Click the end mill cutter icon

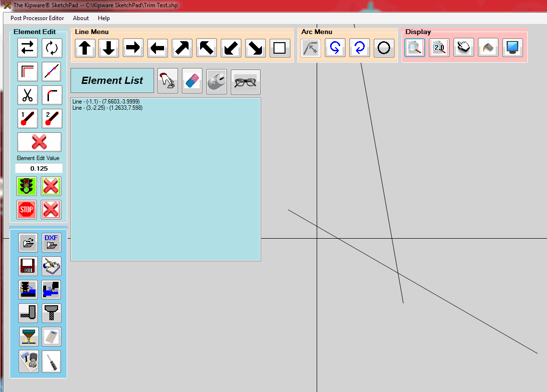51,313
